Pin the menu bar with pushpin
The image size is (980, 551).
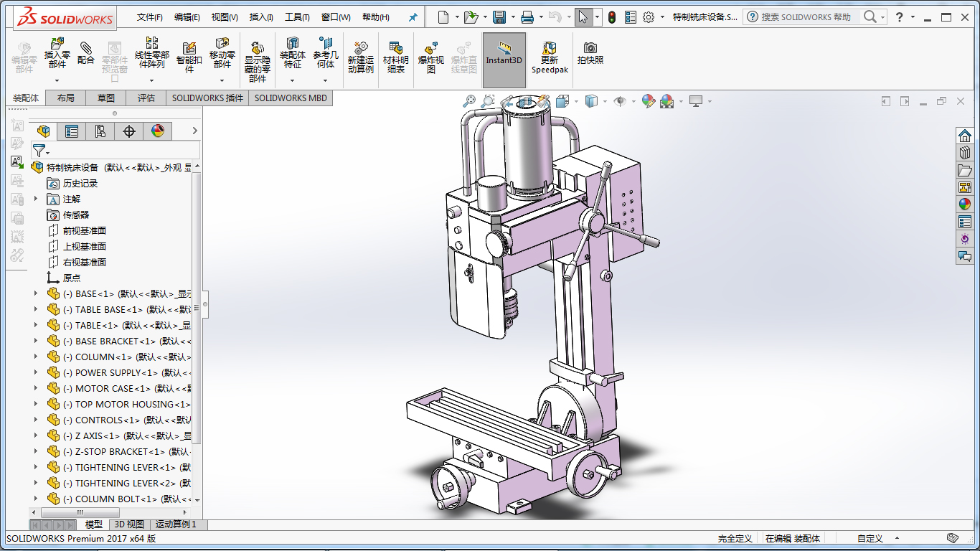(413, 17)
